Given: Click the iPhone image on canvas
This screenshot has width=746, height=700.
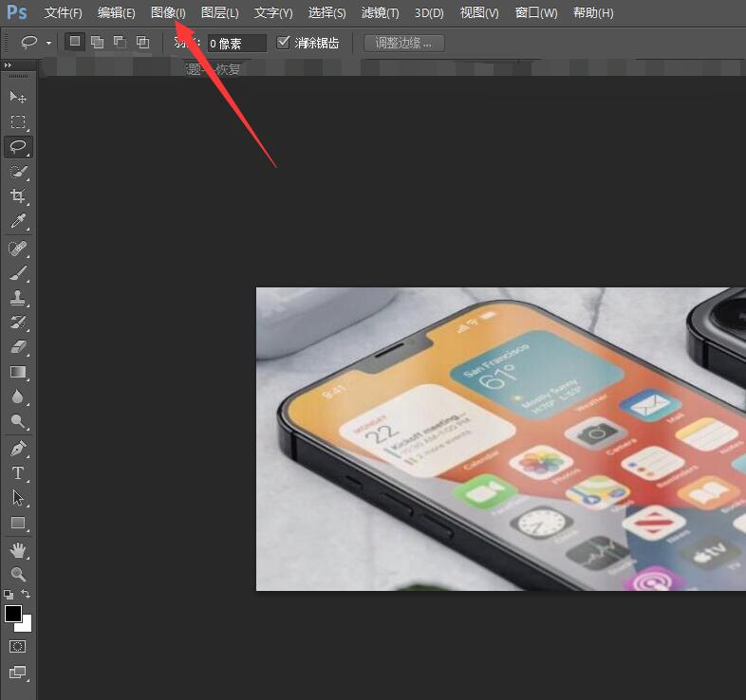Looking at the screenshot, I should [501, 439].
